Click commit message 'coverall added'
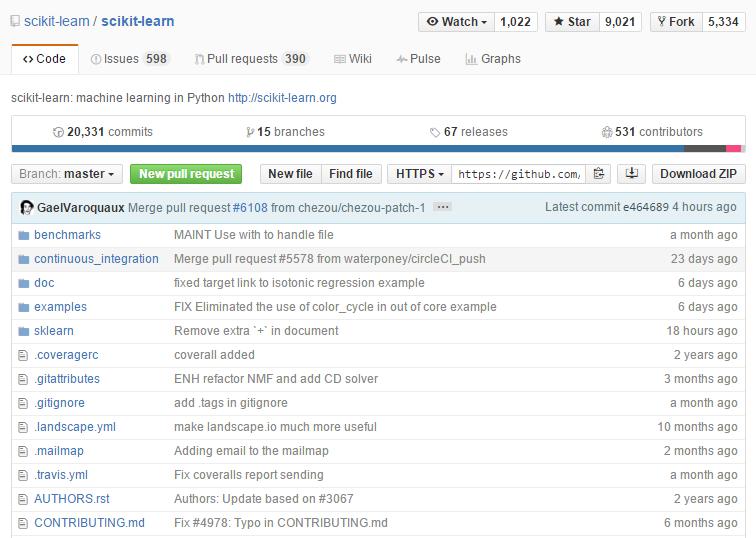This screenshot has height=538, width=756. [214, 355]
